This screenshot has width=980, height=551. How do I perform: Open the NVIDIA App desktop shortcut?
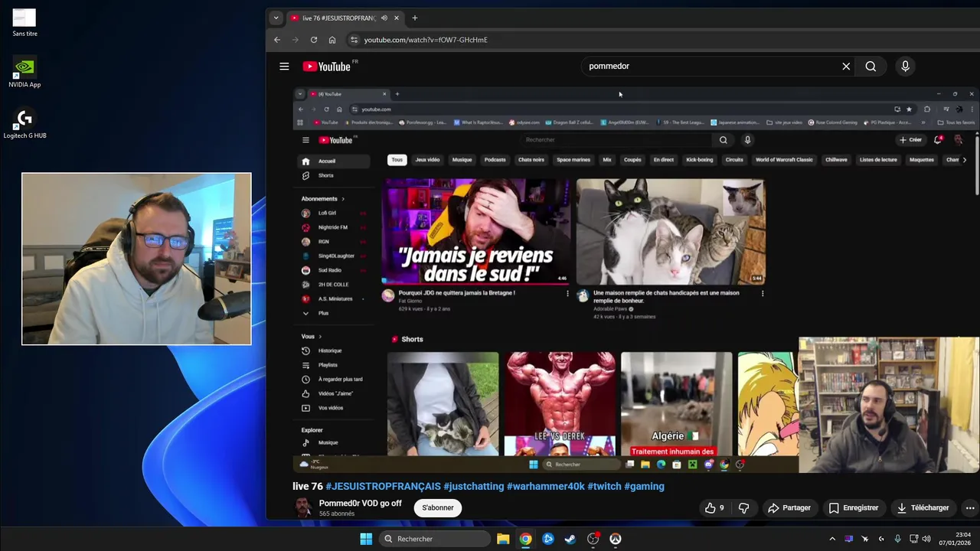(24, 73)
